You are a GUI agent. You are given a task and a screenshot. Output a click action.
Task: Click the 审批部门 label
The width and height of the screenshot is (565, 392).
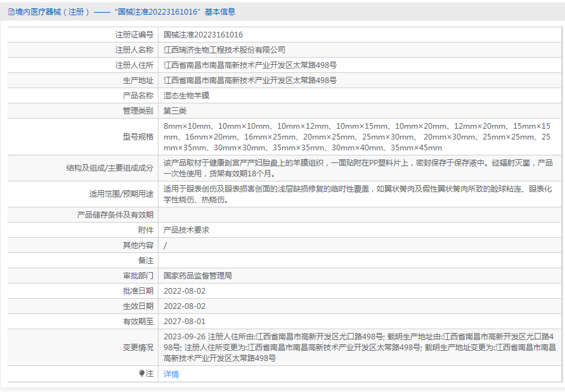click(138, 276)
